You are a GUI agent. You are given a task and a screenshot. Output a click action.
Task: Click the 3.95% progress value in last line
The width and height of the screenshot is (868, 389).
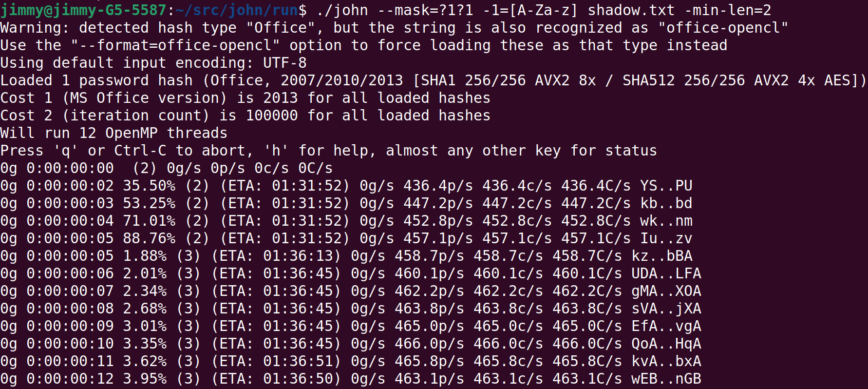[145, 379]
